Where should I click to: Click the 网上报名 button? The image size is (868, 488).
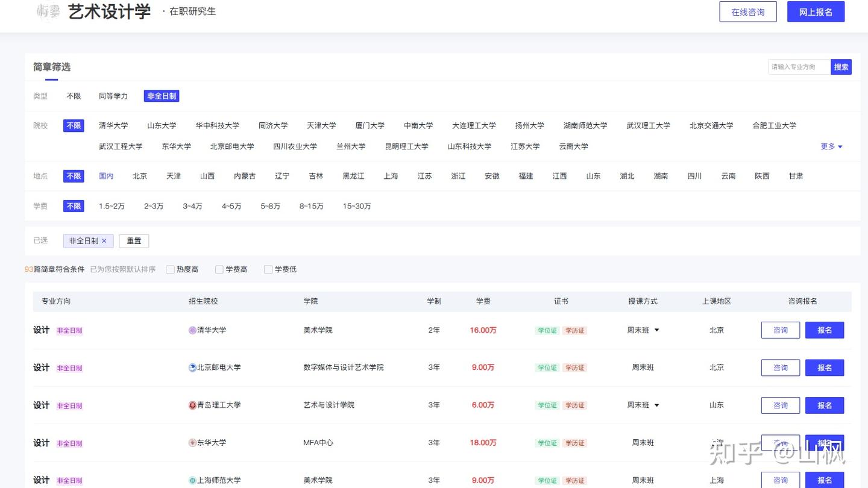(x=816, y=12)
